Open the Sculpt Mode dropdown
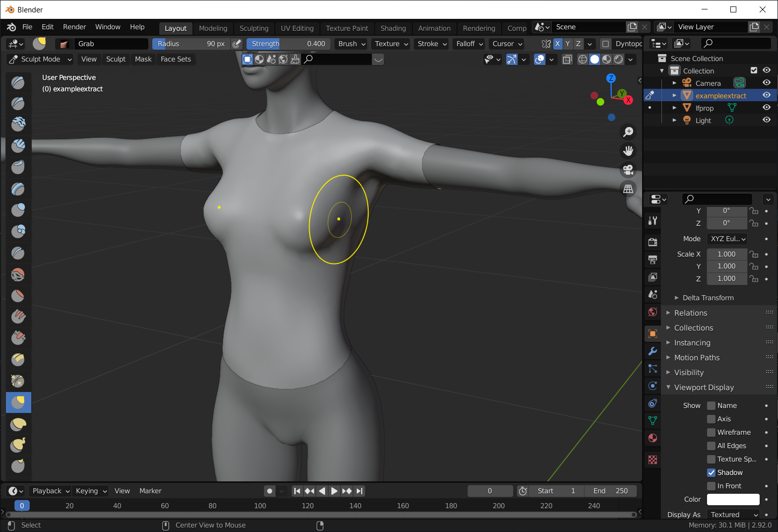This screenshot has width=778, height=532. (x=41, y=59)
